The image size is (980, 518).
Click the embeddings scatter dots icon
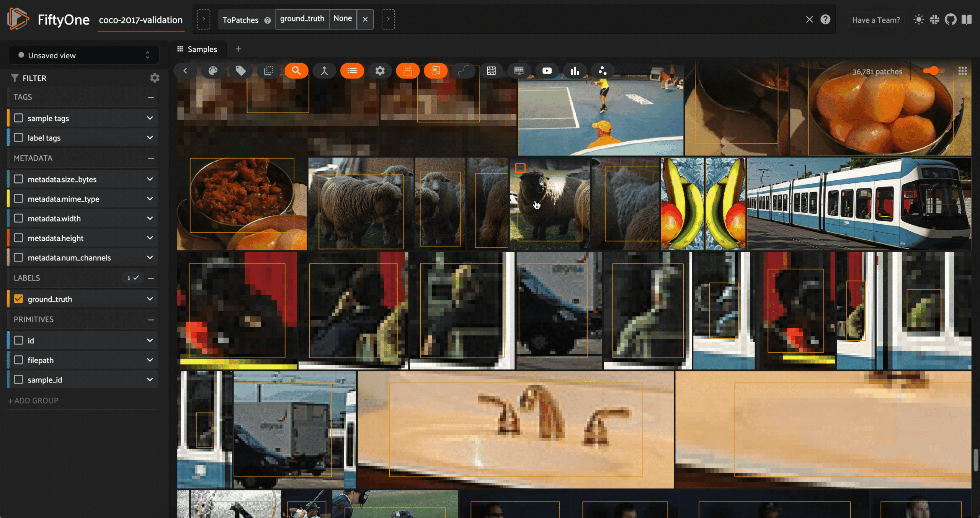602,71
